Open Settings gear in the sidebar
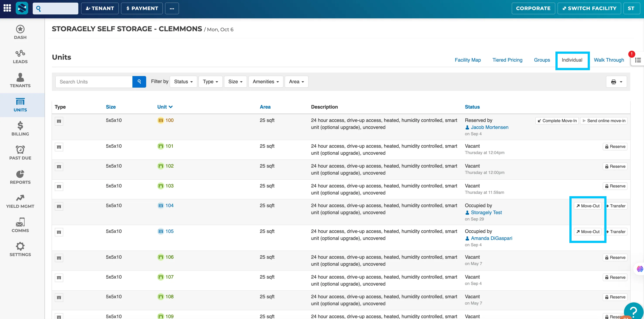The image size is (644, 319). [x=20, y=249]
